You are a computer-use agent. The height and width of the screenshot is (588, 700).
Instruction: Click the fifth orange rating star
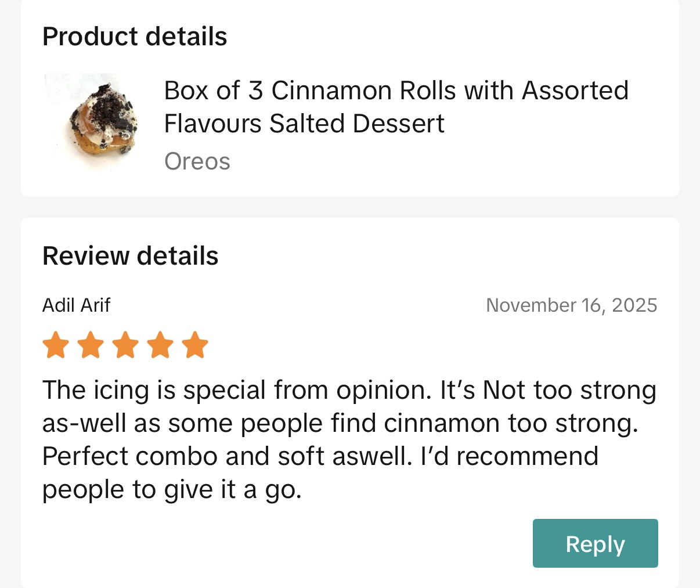point(195,345)
